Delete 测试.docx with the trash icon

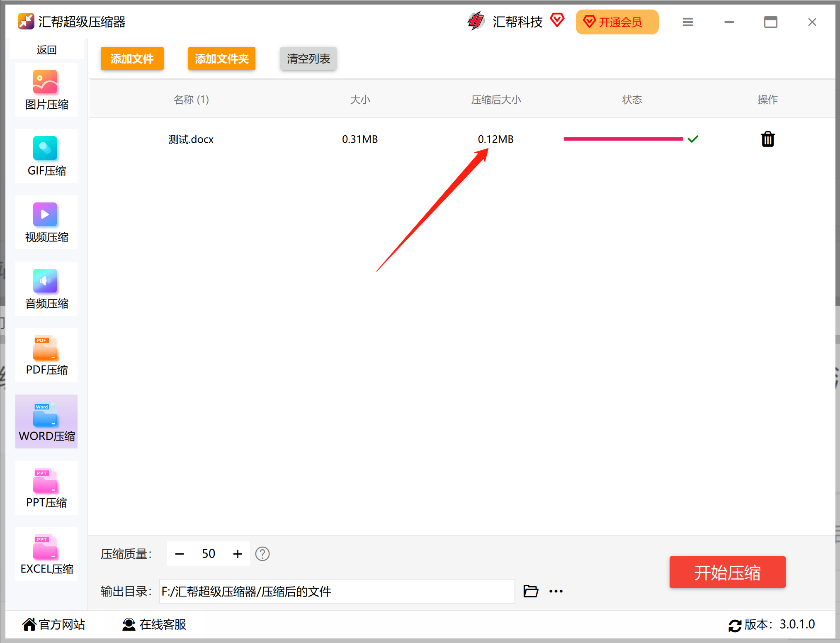tap(768, 139)
